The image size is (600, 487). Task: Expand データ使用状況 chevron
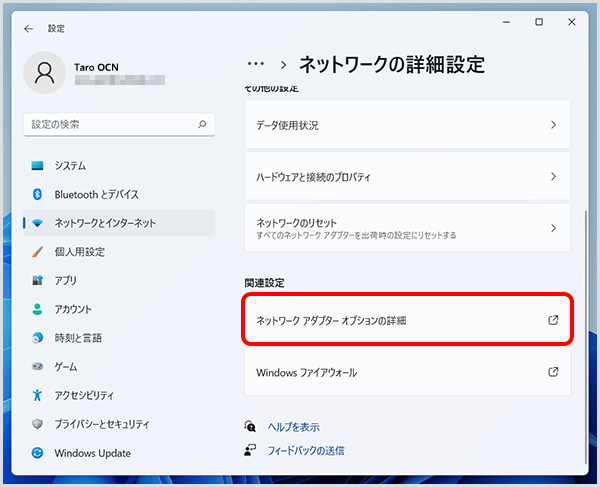(553, 125)
